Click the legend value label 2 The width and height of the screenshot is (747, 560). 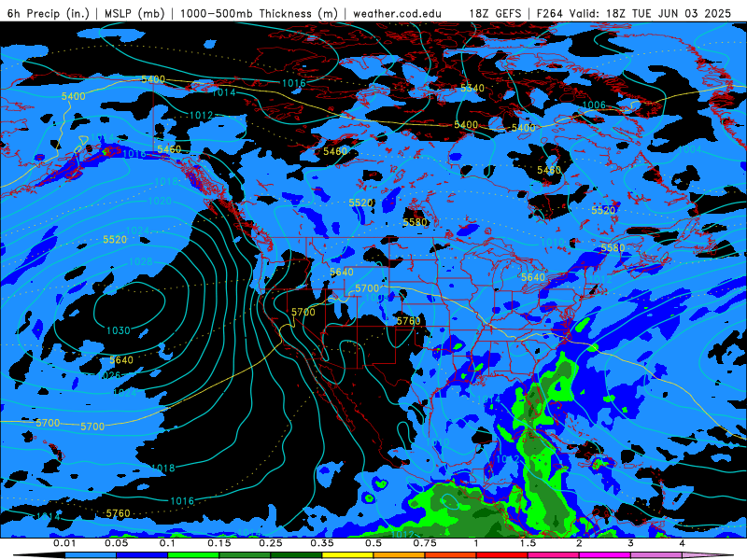tap(579, 543)
